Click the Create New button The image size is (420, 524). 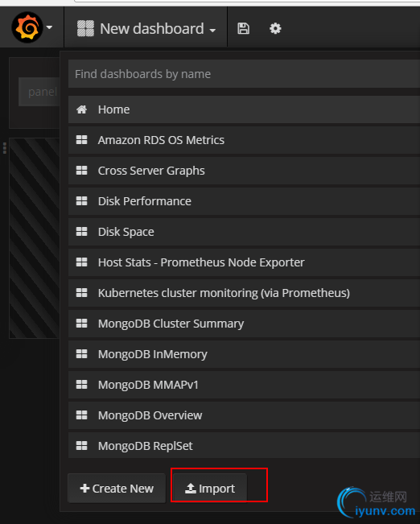117,489
